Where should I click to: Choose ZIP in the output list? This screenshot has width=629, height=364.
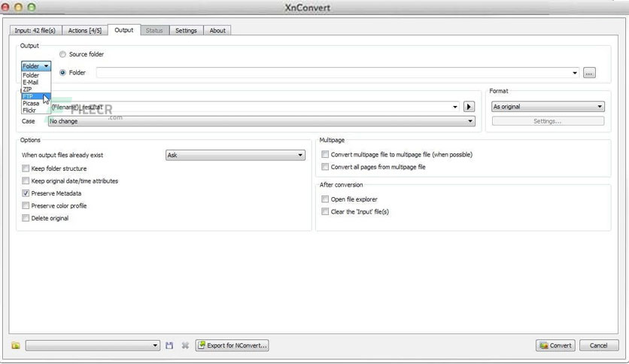(x=36, y=89)
